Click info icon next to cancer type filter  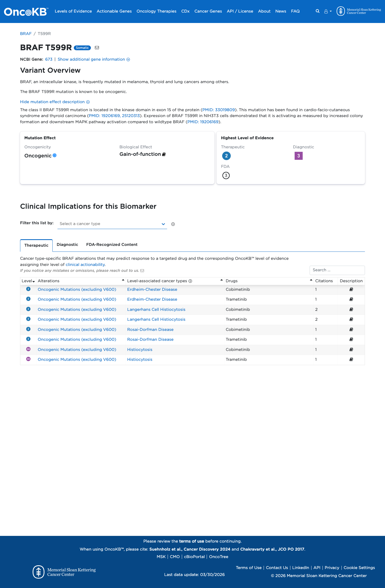(173, 224)
